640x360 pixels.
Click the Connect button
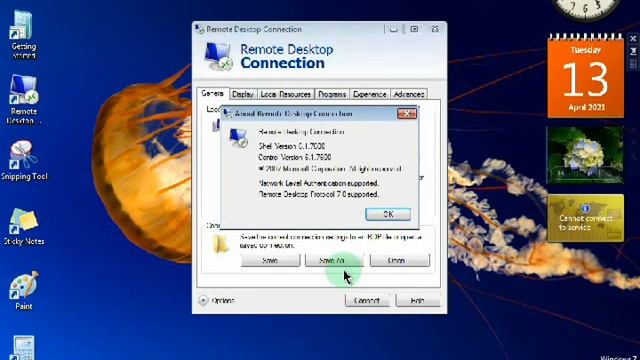coord(367,300)
